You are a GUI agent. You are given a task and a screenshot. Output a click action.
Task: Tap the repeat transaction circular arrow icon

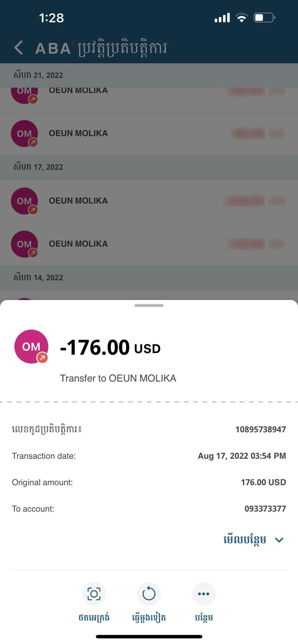point(149,594)
